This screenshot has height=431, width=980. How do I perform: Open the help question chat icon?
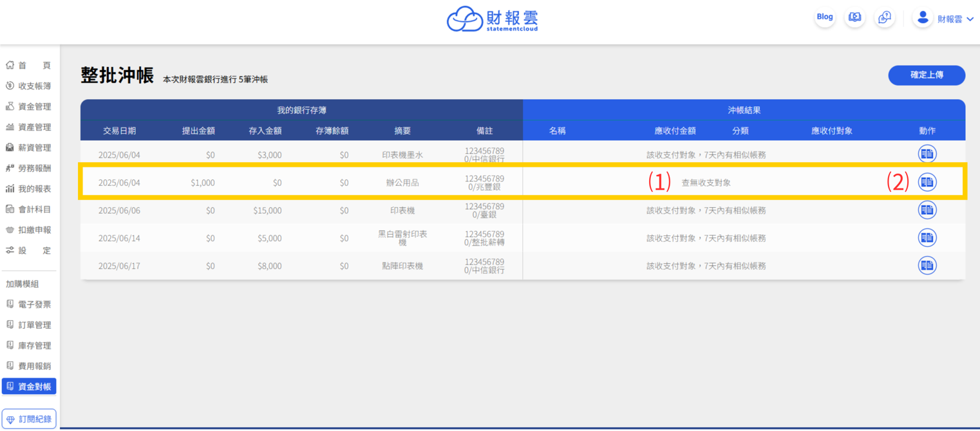point(885,17)
